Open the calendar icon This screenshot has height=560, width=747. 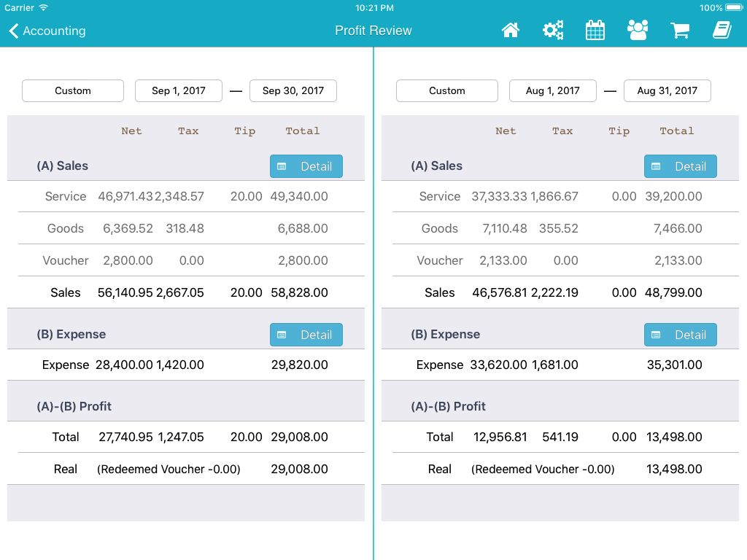tap(595, 31)
